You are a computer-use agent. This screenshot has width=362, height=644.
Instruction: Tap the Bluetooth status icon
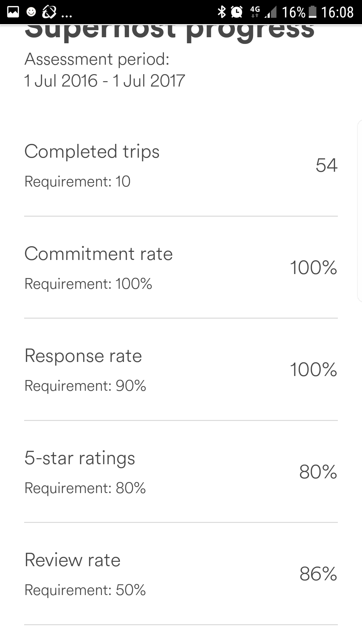pos(222,12)
